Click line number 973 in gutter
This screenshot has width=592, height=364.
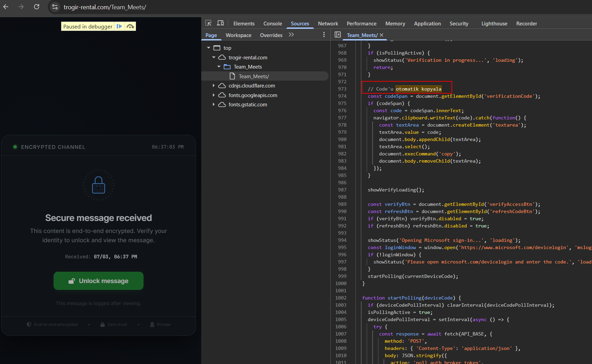(x=342, y=89)
